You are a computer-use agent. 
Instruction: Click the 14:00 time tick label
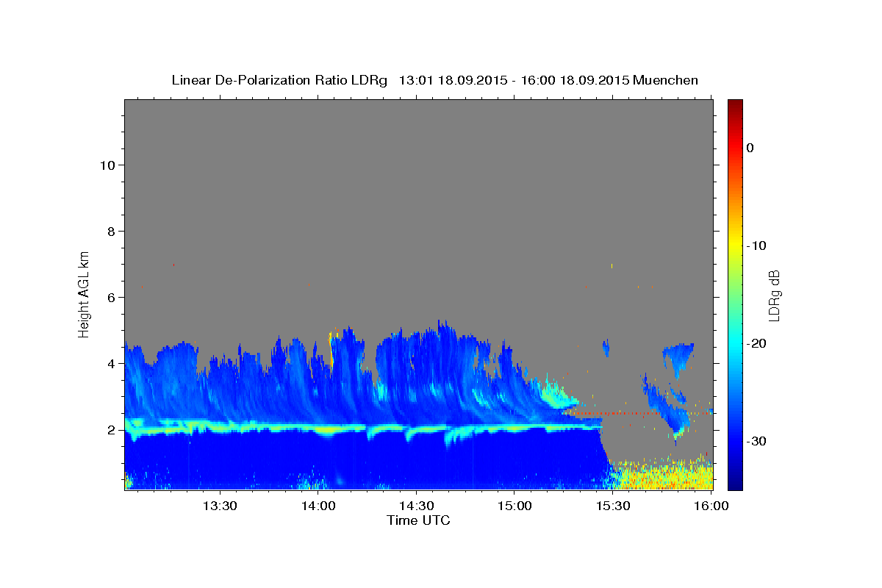tap(318, 506)
